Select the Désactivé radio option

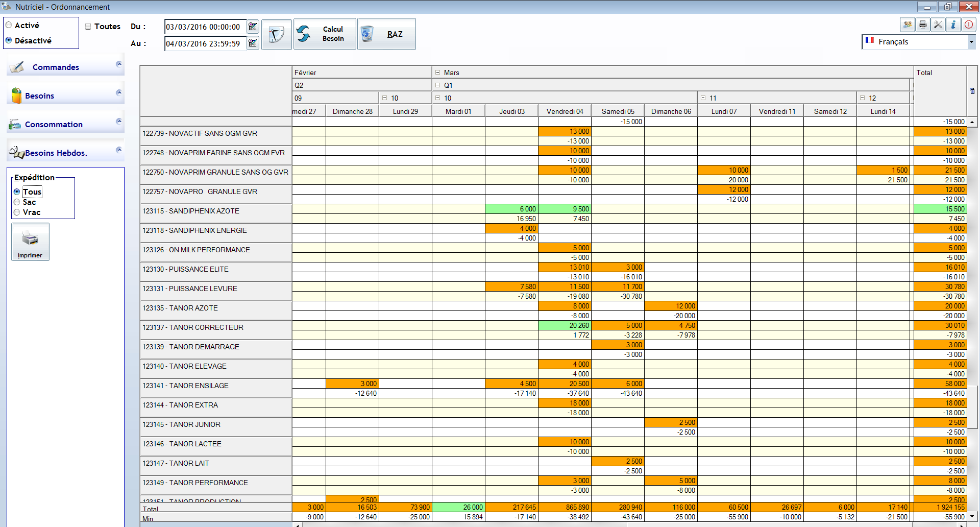click(x=9, y=40)
